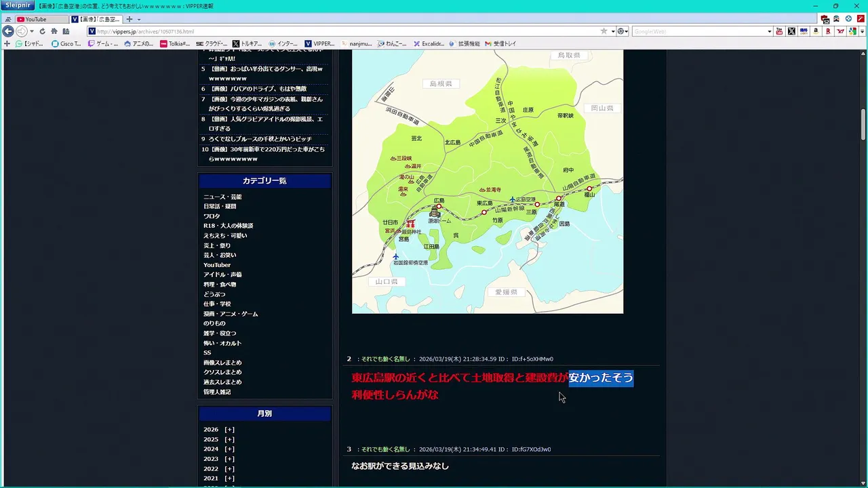Open the Cisco T... bookmark
This screenshot has height=488, width=868.
click(66, 43)
